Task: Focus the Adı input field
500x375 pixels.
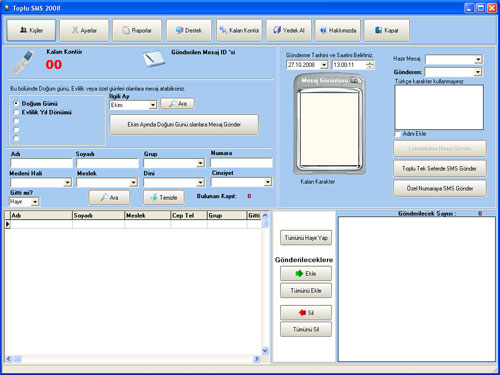Action: [x=41, y=163]
